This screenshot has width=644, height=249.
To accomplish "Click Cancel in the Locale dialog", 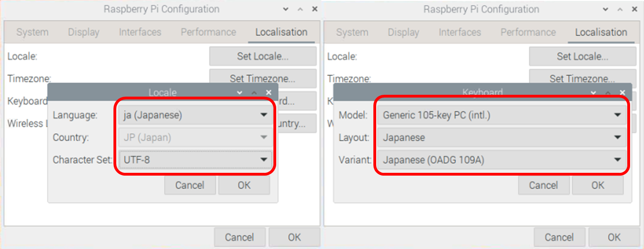I will coord(190,185).
